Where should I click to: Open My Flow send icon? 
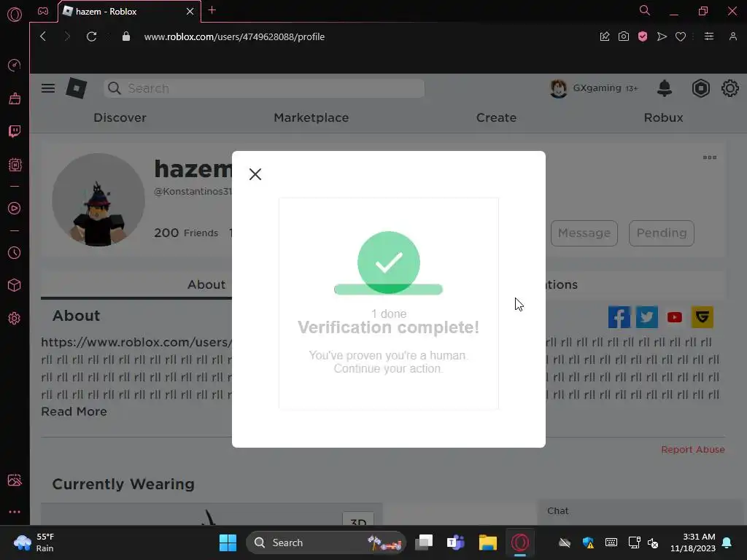point(662,36)
